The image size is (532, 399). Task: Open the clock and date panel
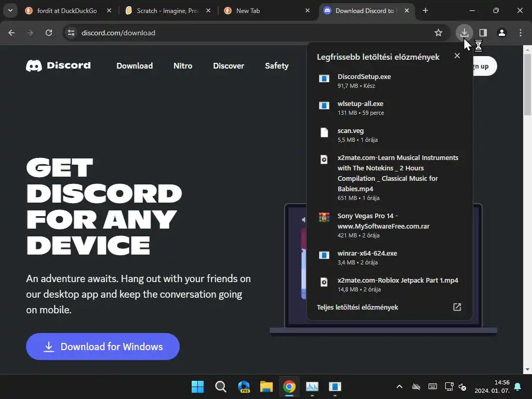492,387
